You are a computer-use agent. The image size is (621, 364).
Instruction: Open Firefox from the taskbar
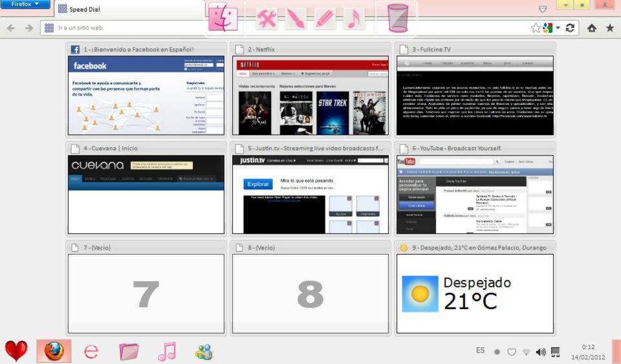(x=54, y=351)
